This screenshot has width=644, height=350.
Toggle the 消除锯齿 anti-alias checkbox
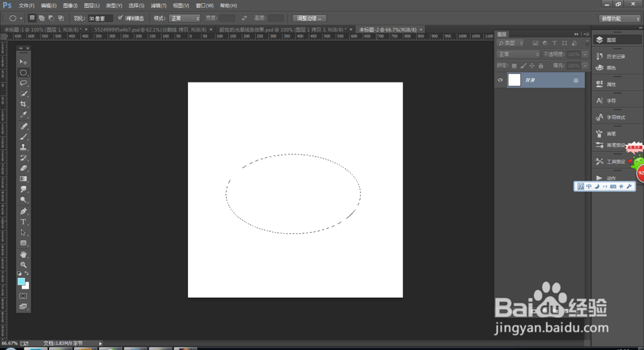click(x=120, y=18)
